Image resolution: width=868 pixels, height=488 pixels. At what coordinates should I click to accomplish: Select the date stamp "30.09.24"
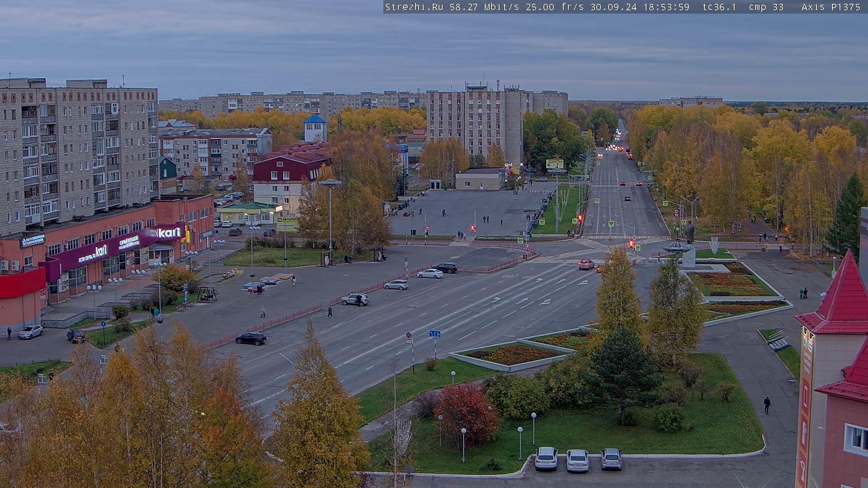(x=613, y=7)
